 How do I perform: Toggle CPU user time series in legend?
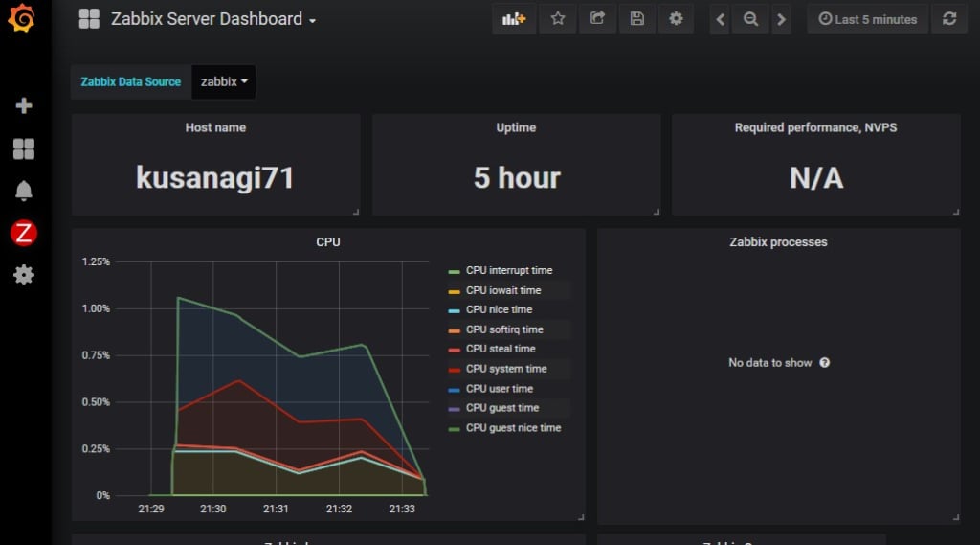(x=500, y=389)
